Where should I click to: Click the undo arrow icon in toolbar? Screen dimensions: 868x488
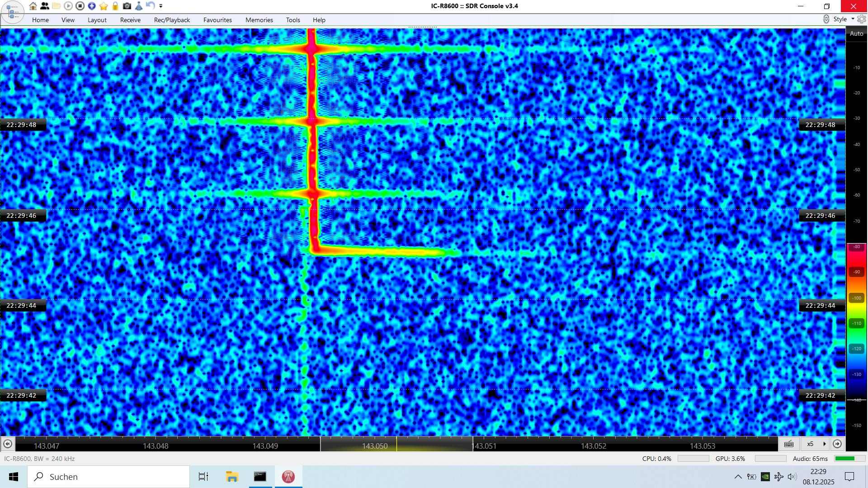tap(151, 6)
